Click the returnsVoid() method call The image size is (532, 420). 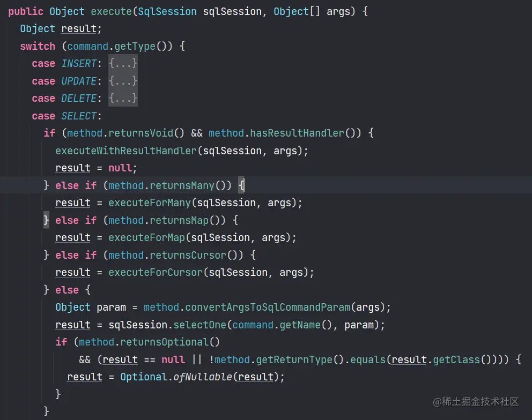click(x=146, y=133)
